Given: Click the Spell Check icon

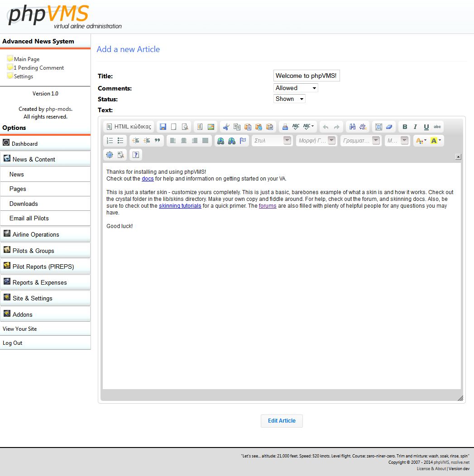Looking at the screenshot, I should 296,127.
